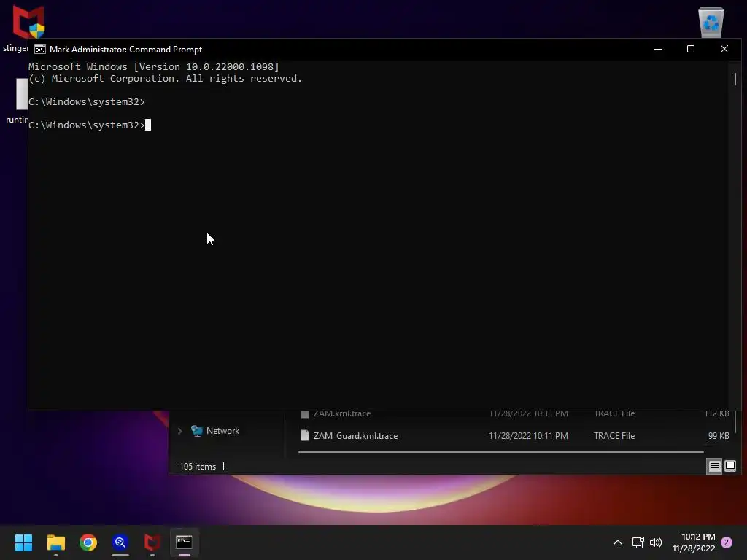Screen dimensions: 747x560
Task: Select the ZAM_Guard.krnl.trace file
Action: [x=355, y=436]
